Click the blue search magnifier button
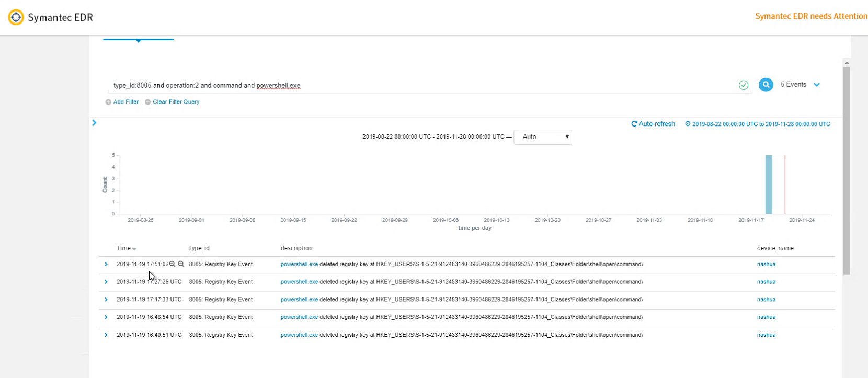The height and width of the screenshot is (378, 868). tap(766, 85)
